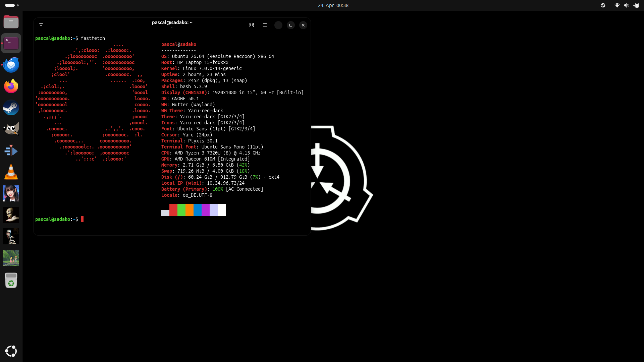Click the "WM: Mutter (Wayland)" line
The width and height of the screenshot is (644, 362).
pyautogui.click(x=188, y=105)
